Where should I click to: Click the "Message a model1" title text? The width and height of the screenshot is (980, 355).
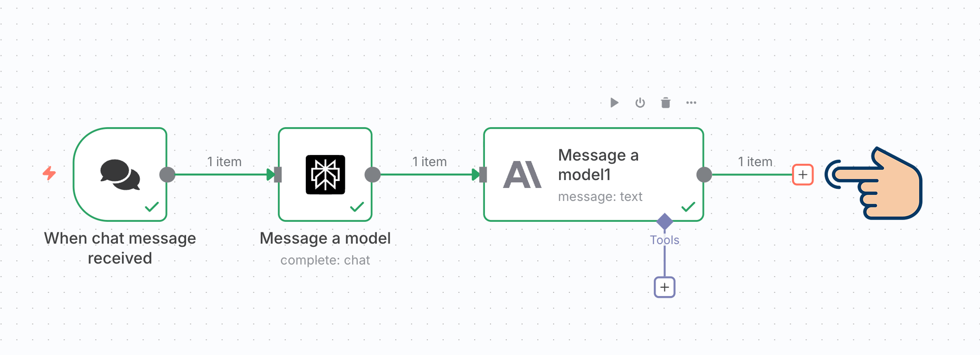[x=598, y=165]
